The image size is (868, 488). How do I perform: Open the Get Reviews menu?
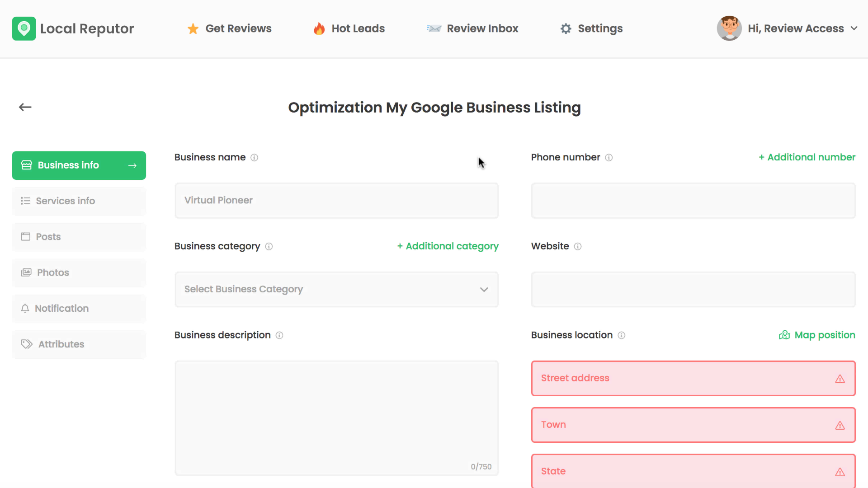(230, 28)
